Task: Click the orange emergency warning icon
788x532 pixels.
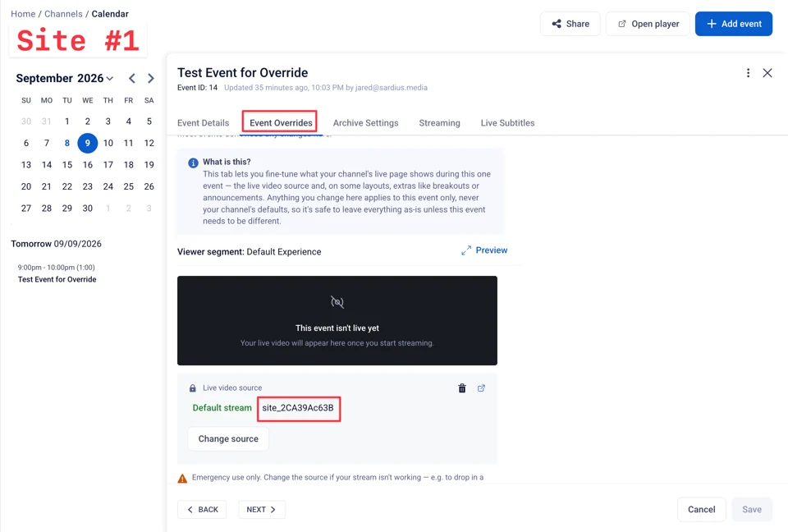Action: click(x=182, y=478)
